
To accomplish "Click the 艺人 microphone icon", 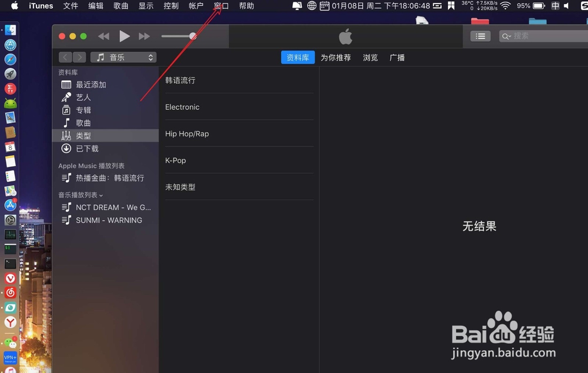I will pyautogui.click(x=66, y=98).
